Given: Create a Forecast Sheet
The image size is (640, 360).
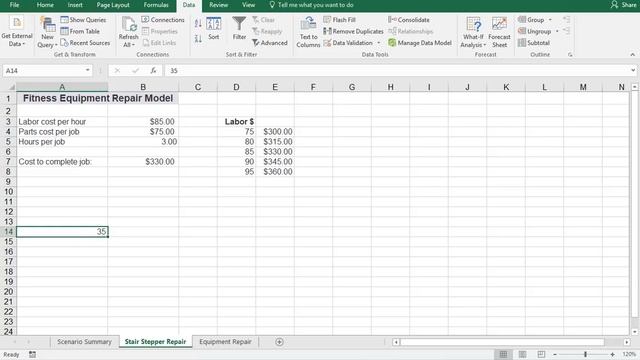Looking at the screenshot, I should click(499, 33).
